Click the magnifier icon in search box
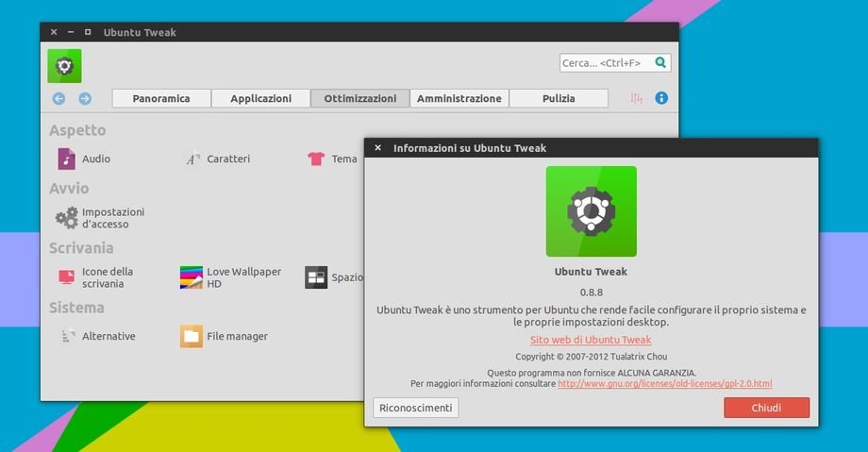The width and height of the screenshot is (868, 452). tap(660, 62)
